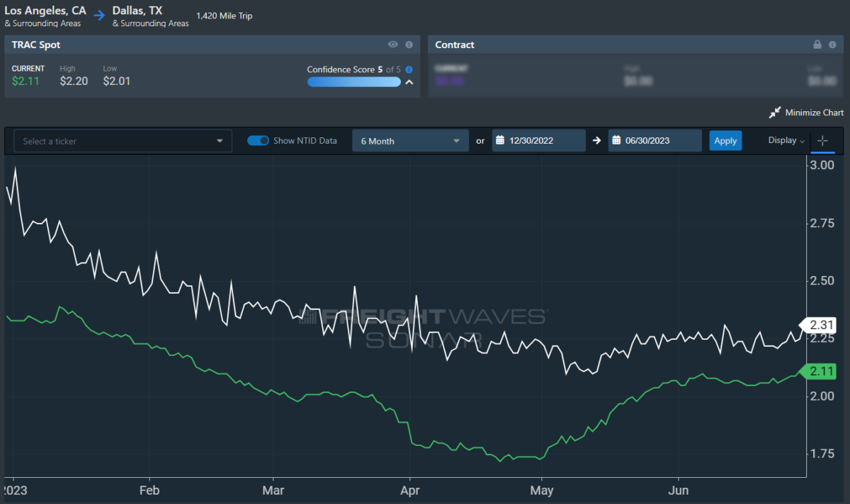This screenshot has height=504, width=850.
Task: Click the Mar label on time axis
Action: click(x=273, y=490)
